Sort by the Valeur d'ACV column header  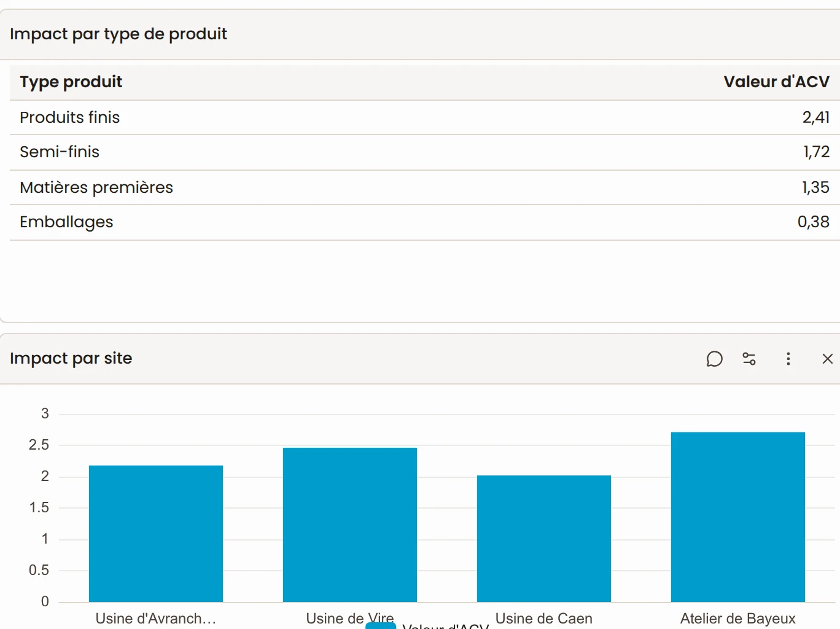click(776, 82)
